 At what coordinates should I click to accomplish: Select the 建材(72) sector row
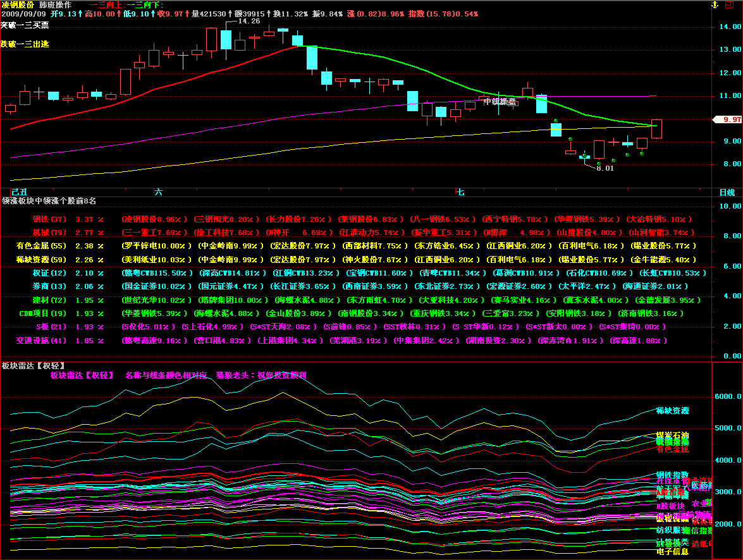[366, 300]
